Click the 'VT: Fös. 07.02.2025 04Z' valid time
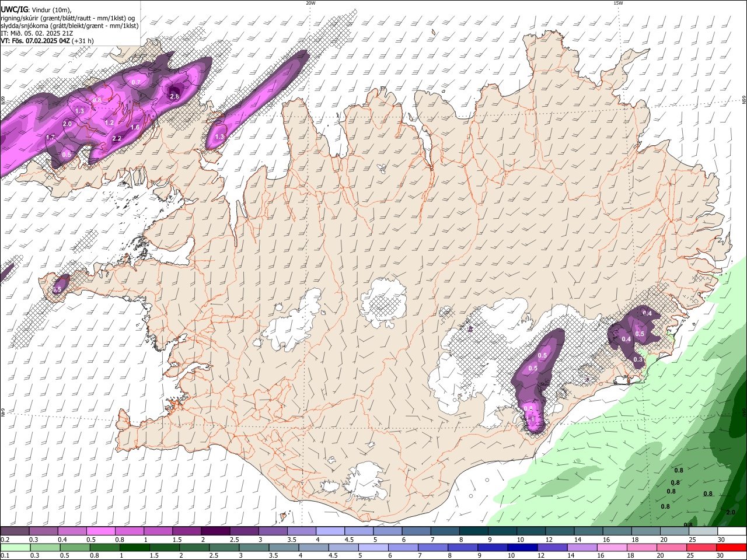 35,41
